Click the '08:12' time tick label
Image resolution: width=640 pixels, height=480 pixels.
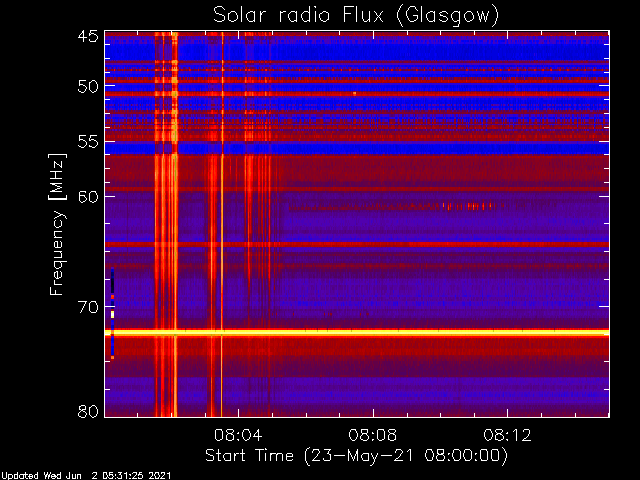pos(507,435)
